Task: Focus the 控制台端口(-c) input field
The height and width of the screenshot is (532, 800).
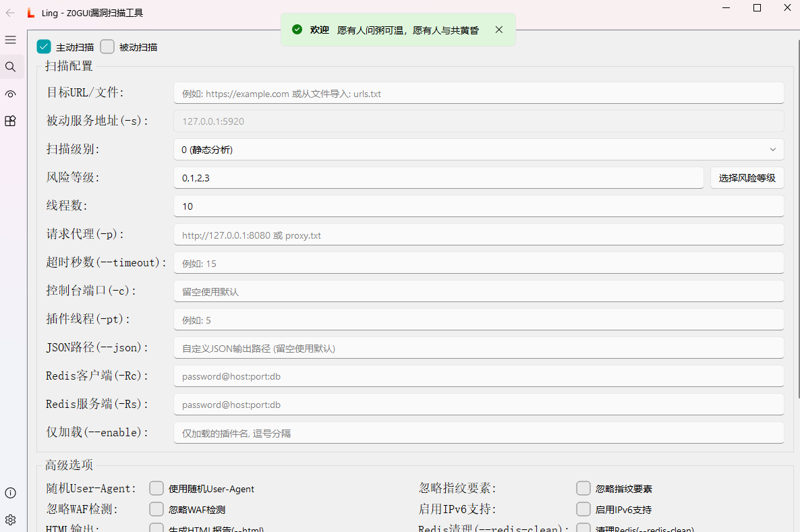Action: pos(478,291)
